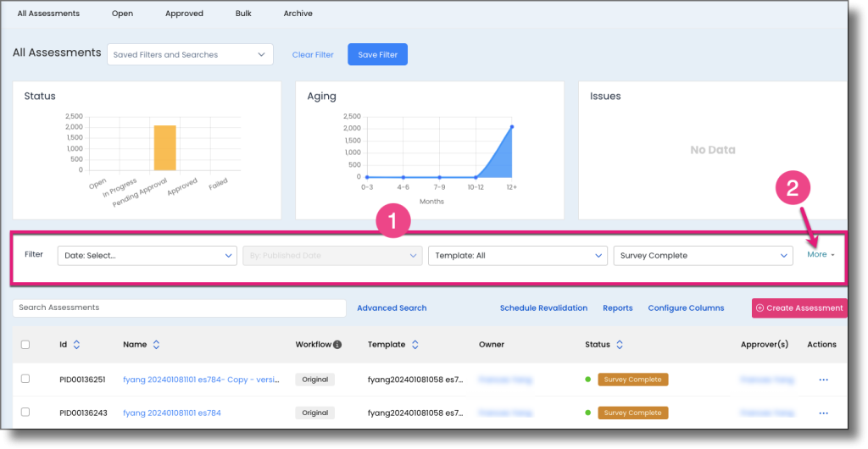Click the PID00136251 id cell

pyautogui.click(x=82, y=380)
